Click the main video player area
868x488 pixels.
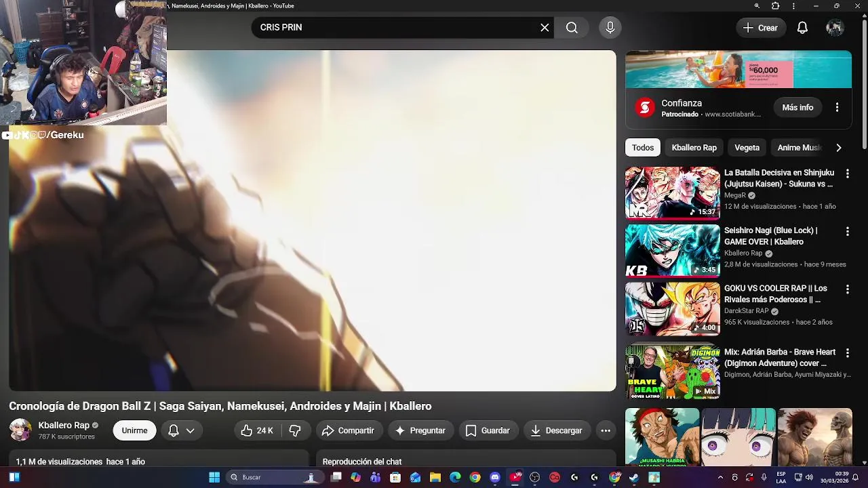pyautogui.click(x=313, y=221)
